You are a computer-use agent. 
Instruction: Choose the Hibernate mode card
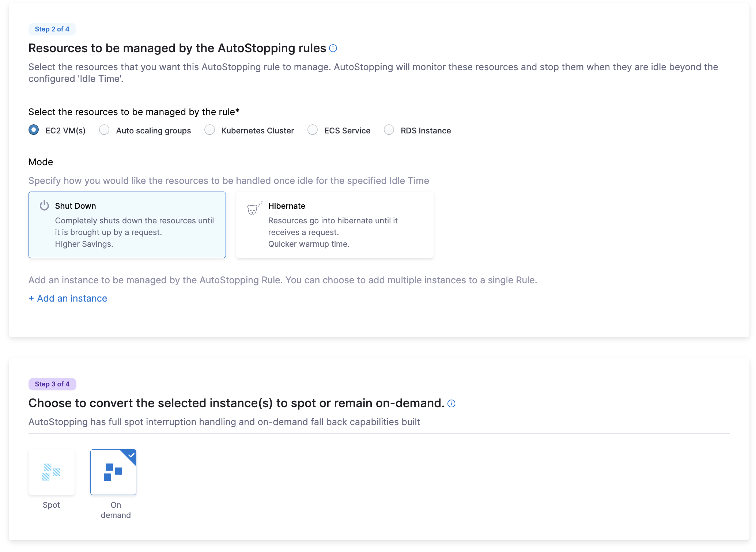334,224
